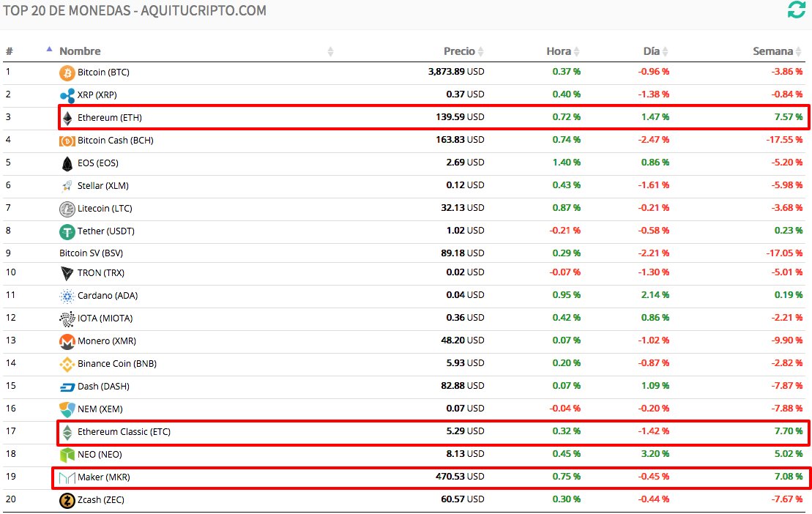The height and width of the screenshot is (514, 812).
Task: Click the Litecoin logo icon
Action: coord(67,209)
